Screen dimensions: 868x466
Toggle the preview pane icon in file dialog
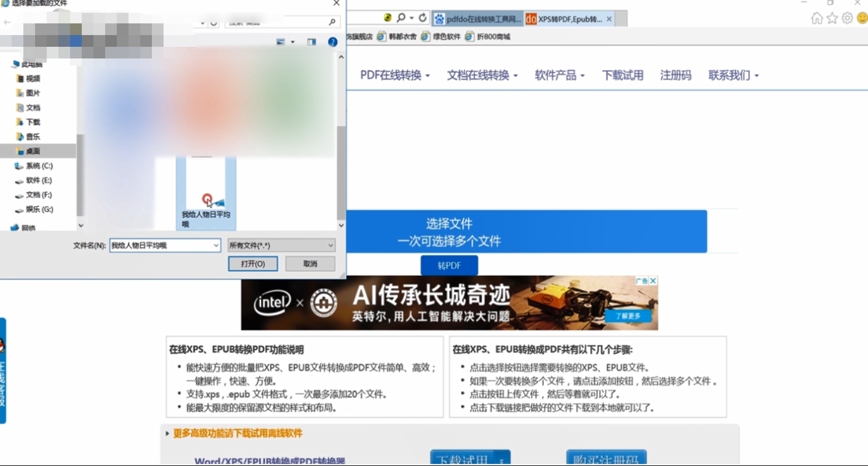coord(311,42)
